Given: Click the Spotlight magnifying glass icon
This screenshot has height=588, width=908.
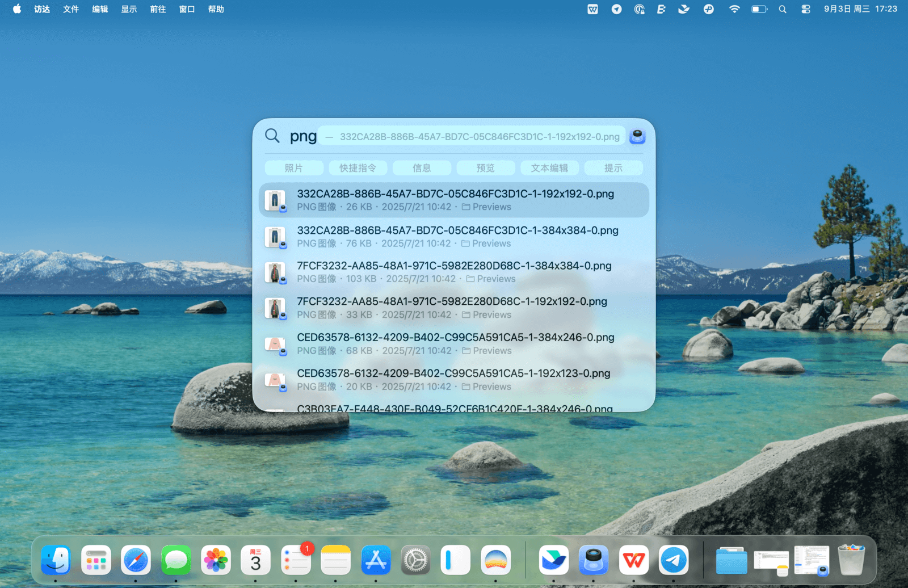Looking at the screenshot, I should pos(272,136).
